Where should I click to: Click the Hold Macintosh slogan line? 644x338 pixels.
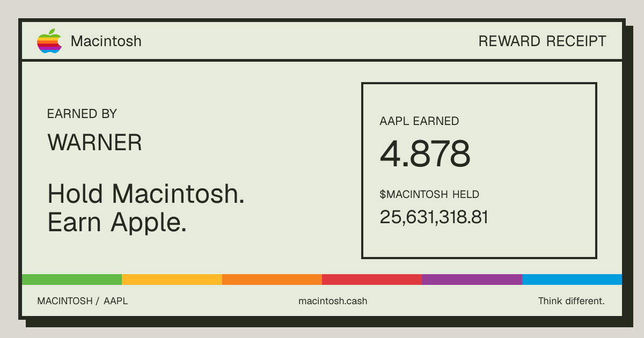point(146,193)
